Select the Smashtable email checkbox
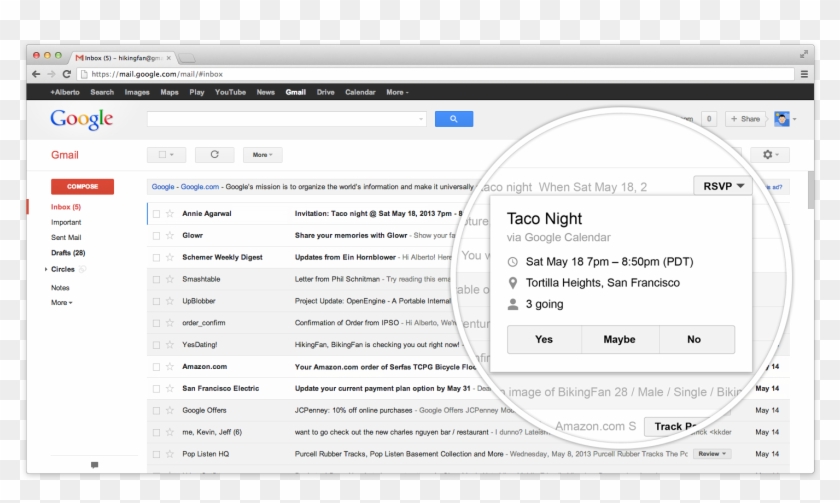Screen dimensions: 840x503 coord(156,280)
